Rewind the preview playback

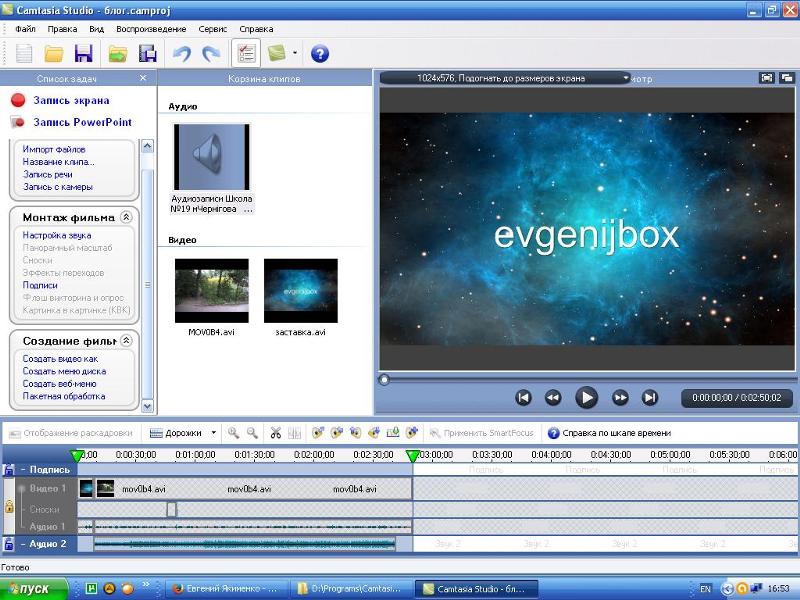(553, 397)
